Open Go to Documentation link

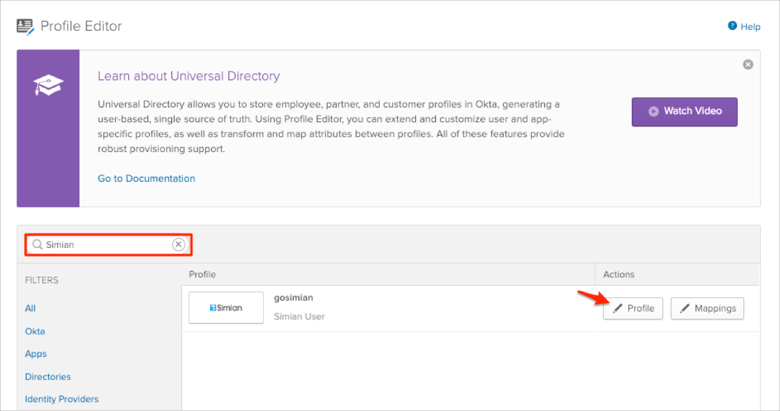[x=146, y=178]
